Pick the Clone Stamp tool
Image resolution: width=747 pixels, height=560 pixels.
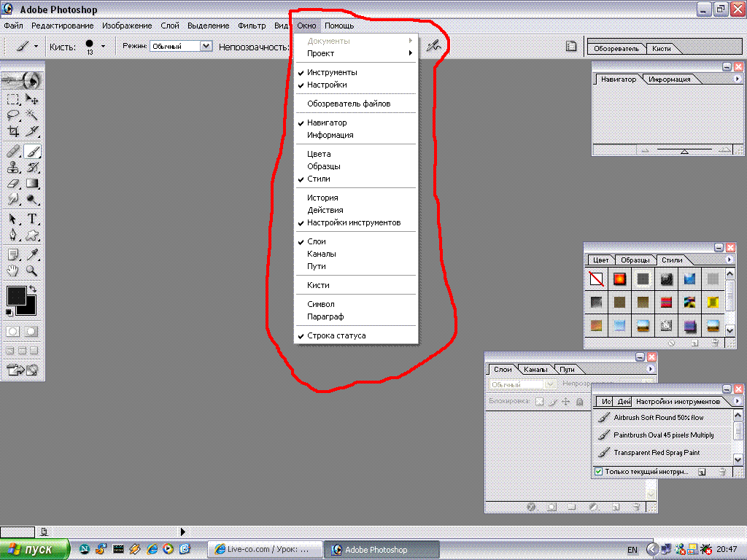click(x=13, y=167)
